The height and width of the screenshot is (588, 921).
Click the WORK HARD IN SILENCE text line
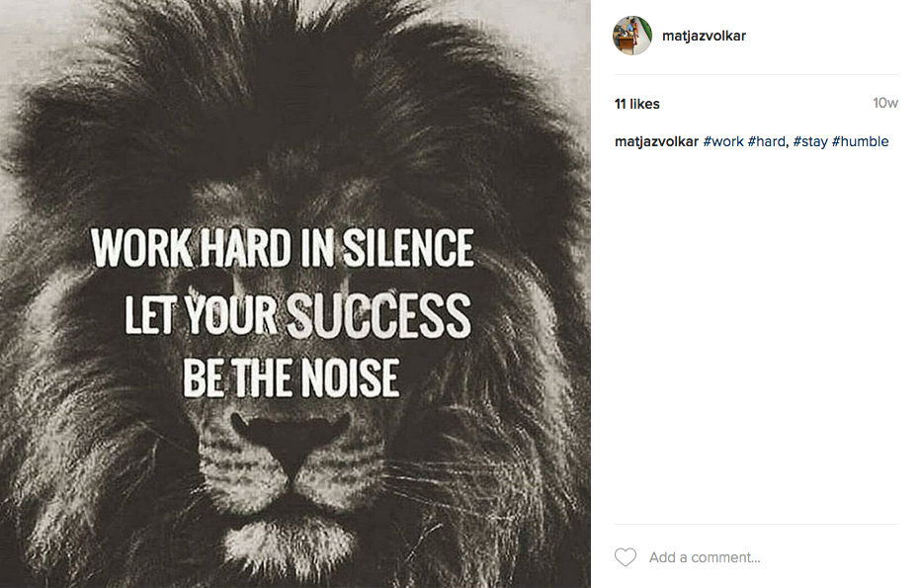coord(283,247)
